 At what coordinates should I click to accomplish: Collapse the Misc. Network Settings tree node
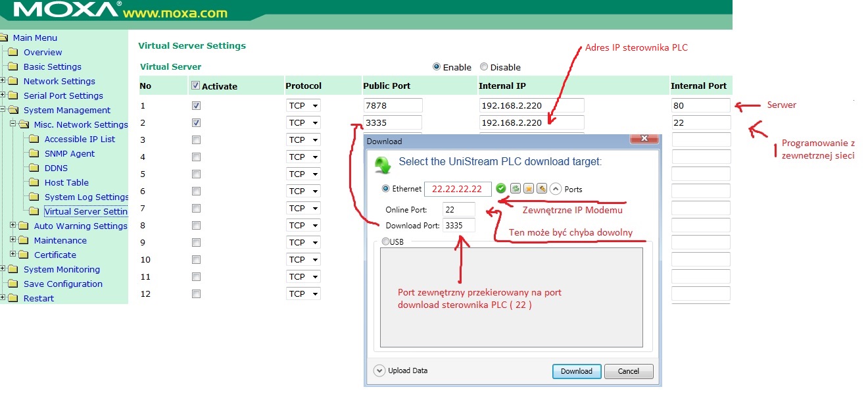point(13,124)
